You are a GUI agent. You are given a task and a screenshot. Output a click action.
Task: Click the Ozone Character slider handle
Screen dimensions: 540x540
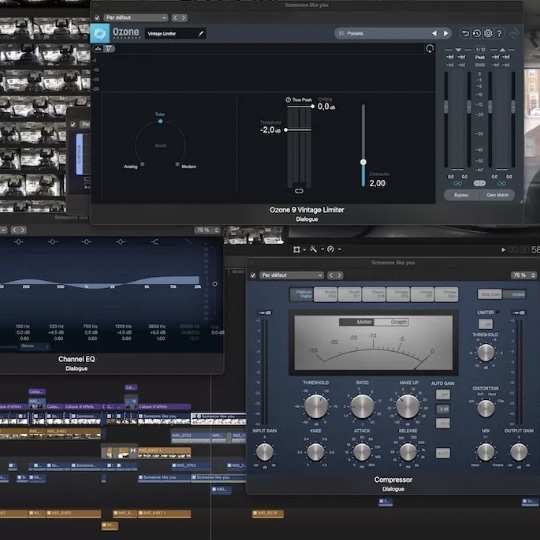(x=363, y=162)
